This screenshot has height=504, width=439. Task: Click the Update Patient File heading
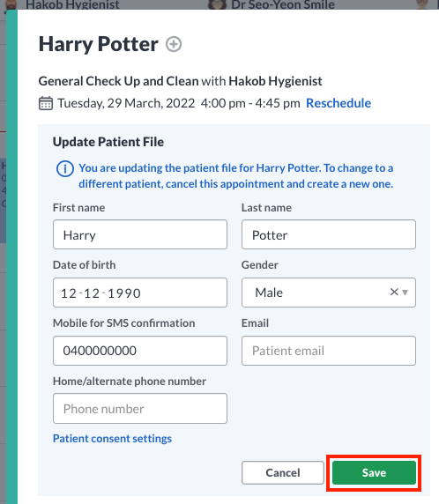click(x=108, y=142)
